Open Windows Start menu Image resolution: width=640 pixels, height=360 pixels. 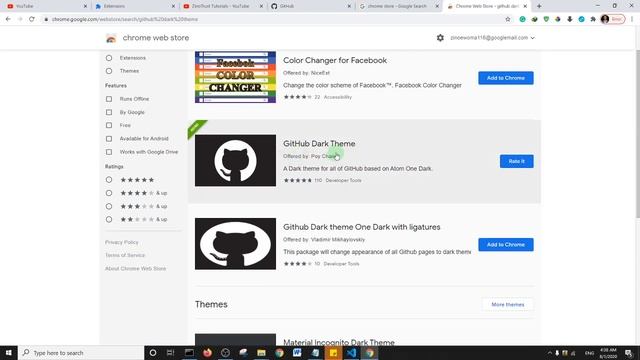click(9, 353)
